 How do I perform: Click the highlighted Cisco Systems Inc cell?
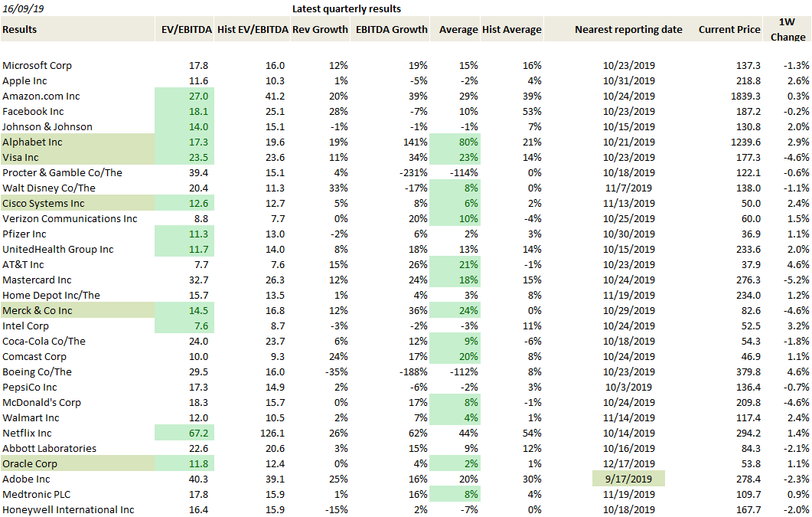pyautogui.click(x=44, y=204)
